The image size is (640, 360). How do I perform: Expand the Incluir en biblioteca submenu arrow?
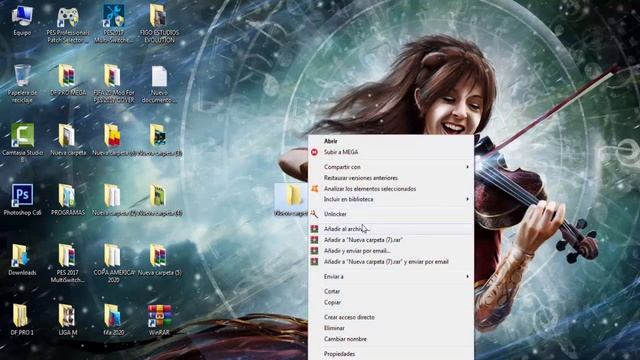467,199
